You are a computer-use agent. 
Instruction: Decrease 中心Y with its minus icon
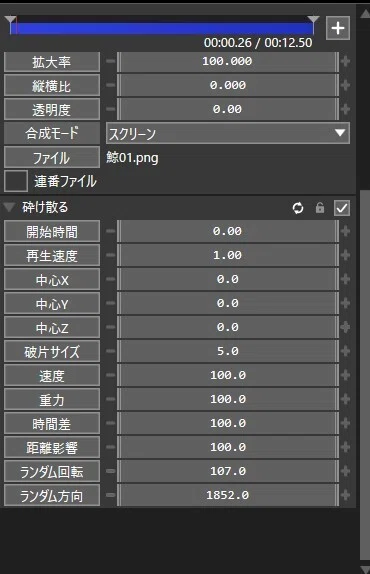coord(111,303)
